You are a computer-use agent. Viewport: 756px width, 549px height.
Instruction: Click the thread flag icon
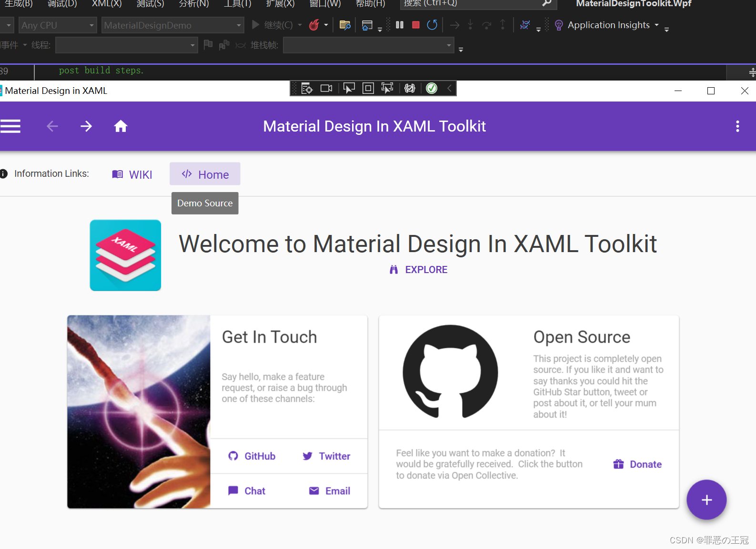tap(208, 45)
